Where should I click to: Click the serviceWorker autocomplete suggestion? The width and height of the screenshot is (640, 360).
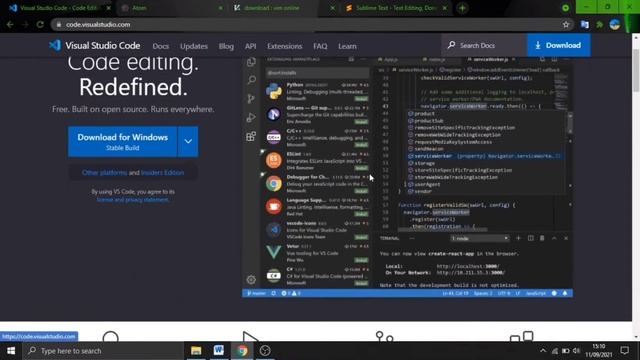[x=485, y=156]
